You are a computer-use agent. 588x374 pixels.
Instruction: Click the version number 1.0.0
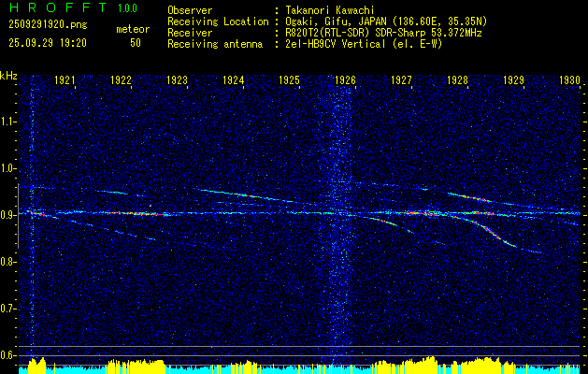127,7
